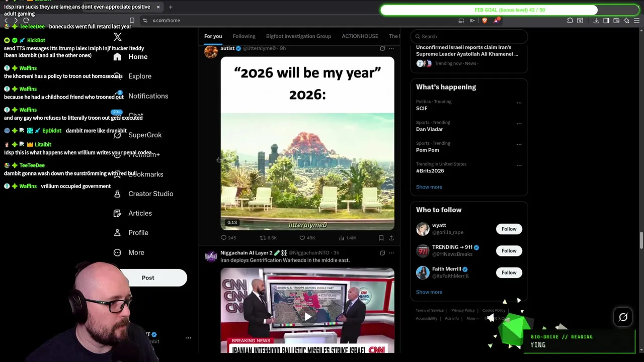Open a new browser tab

click(x=171, y=7)
